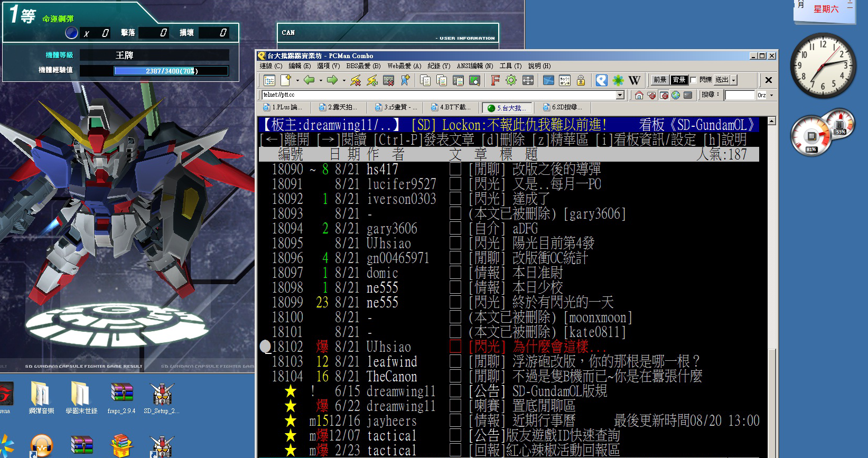This screenshot has height=458, width=868.
Task: Select the fraps_2.9.4 archive on desktop
Action: tap(122, 398)
